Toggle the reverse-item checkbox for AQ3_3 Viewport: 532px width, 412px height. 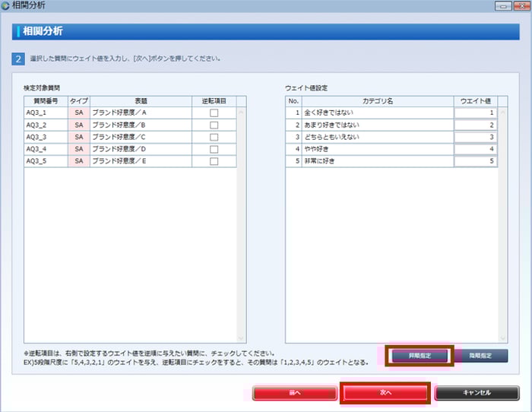[214, 137]
